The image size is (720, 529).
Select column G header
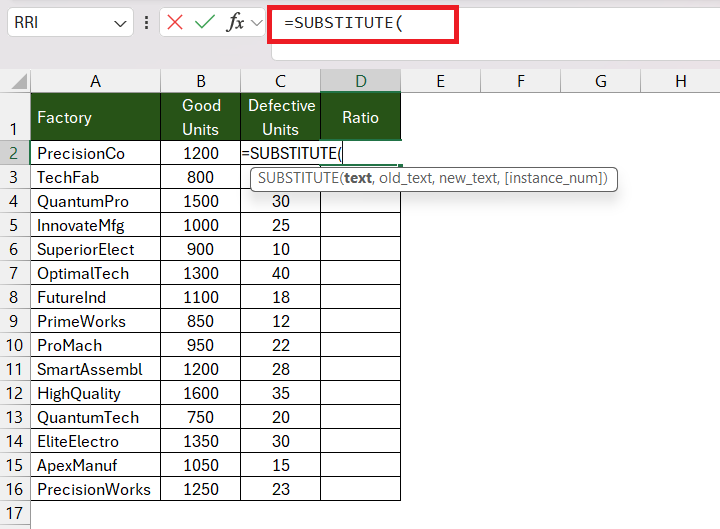601,81
